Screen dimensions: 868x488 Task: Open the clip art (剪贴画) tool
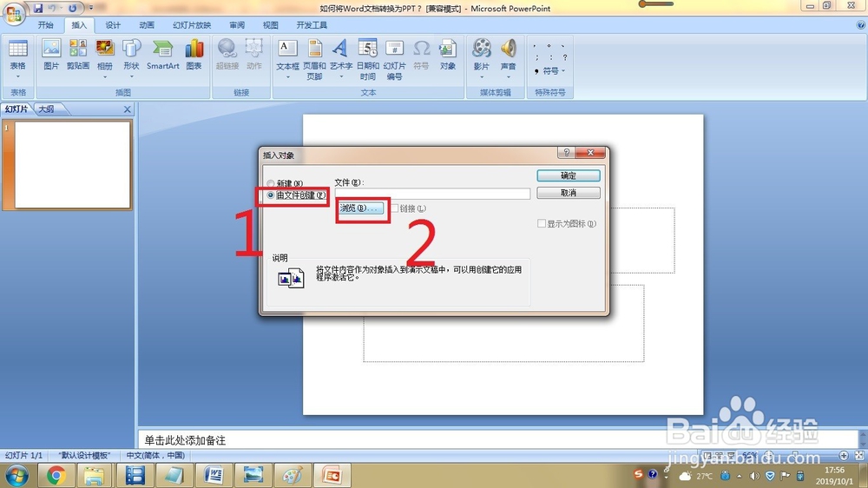[x=78, y=55]
